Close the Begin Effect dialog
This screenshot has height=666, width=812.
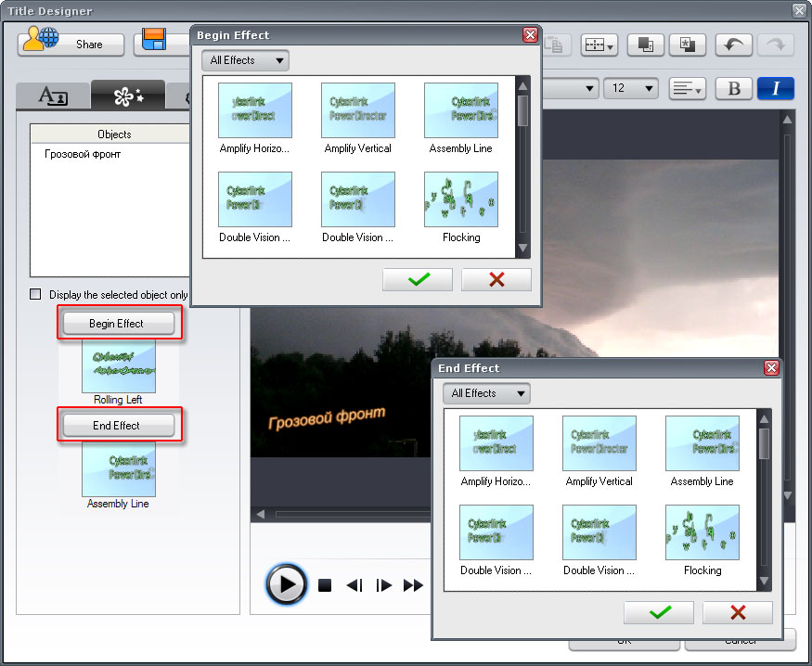tap(530, 34)
